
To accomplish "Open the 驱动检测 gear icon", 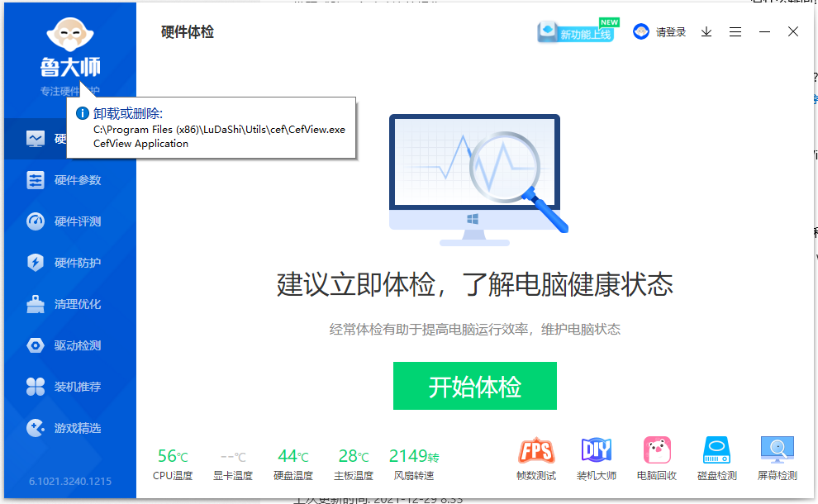I will [x=36, y=345].
